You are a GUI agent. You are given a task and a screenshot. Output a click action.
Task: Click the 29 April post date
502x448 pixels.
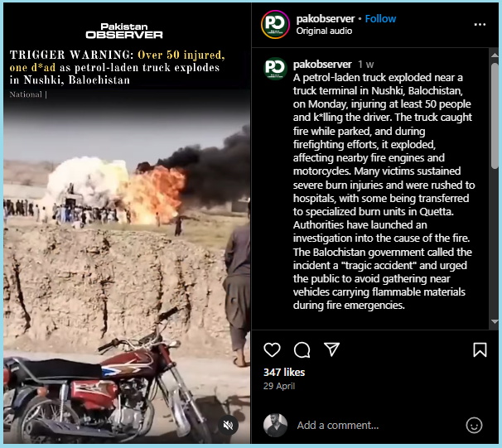[x=279, y=386]
